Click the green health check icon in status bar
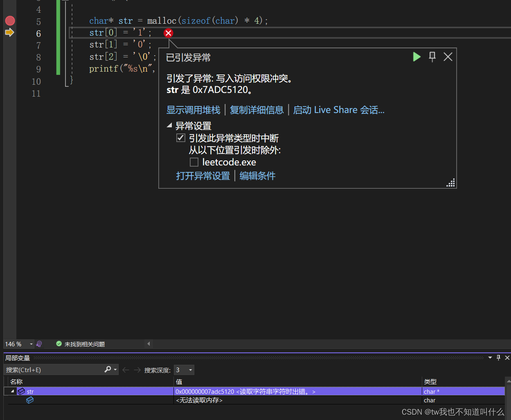This screenshot has height=420, width=511. [x=59, y=344]
